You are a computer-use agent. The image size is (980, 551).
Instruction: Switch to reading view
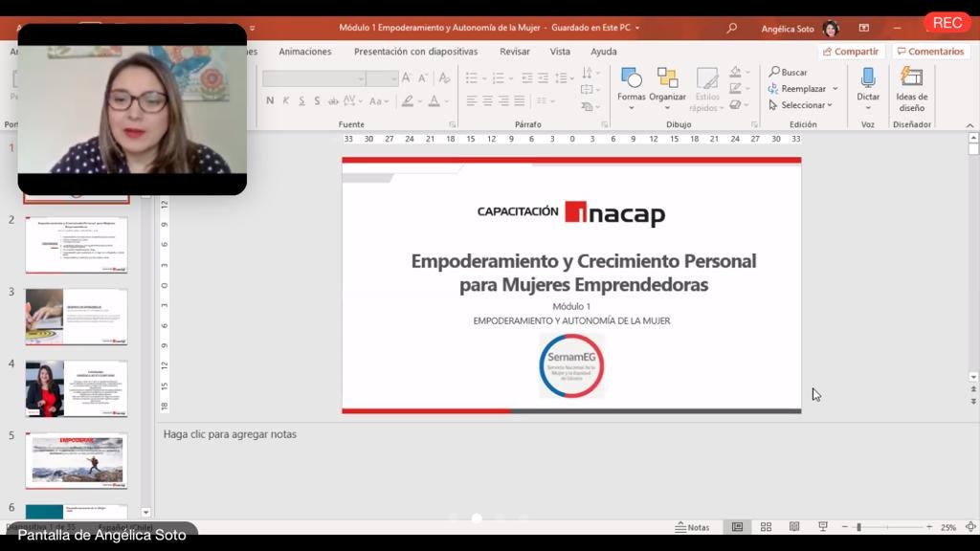(794, 527)
